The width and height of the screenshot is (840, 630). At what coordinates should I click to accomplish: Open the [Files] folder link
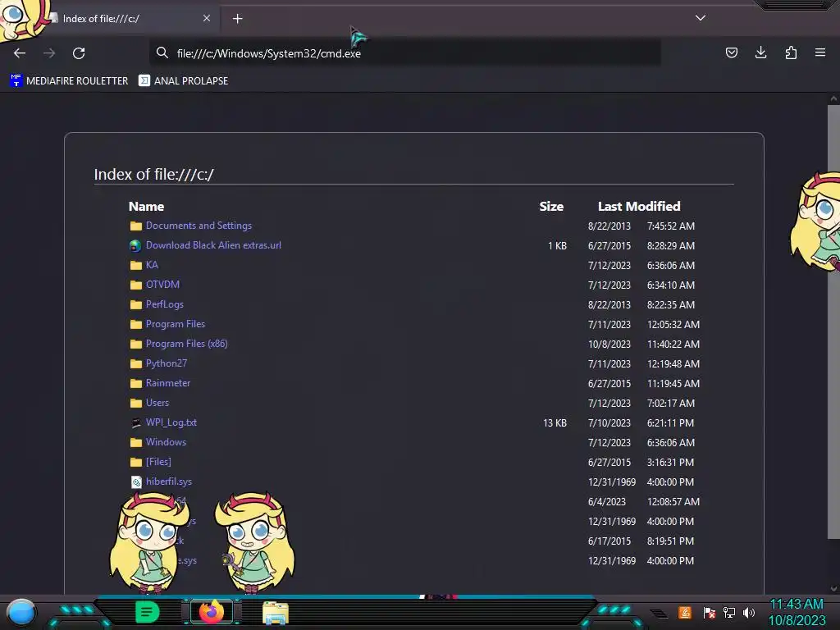(158, 462)
